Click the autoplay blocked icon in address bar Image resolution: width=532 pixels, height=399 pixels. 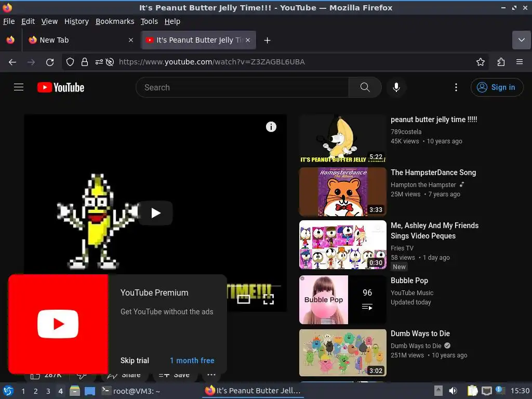pyautogui.click(x=110, y=62)
